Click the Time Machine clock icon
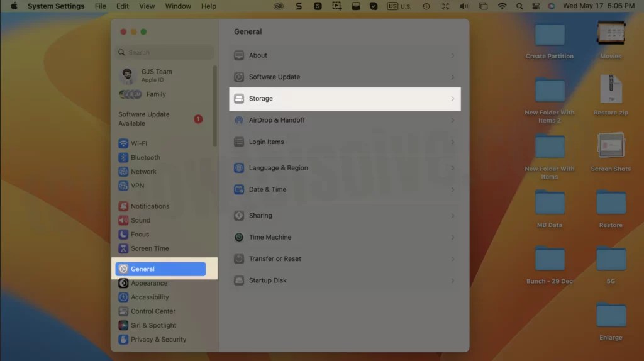 pos(238,237)
